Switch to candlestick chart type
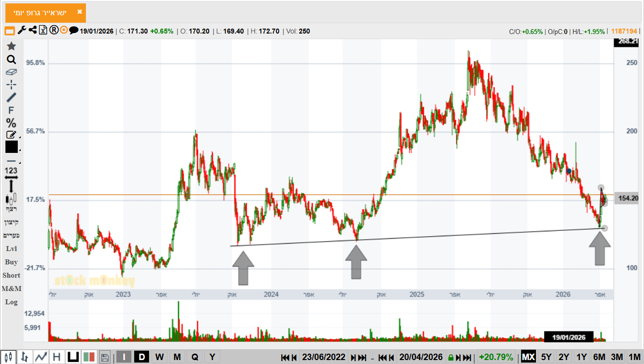Screen dimensions: 644x364 [x=8, y=357]
